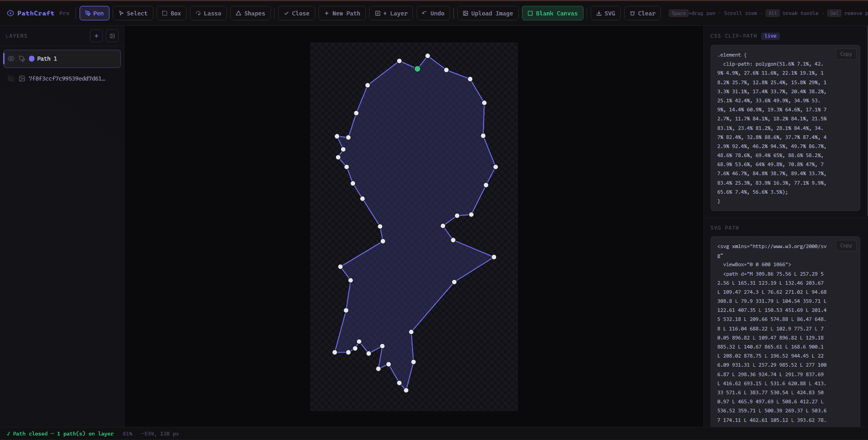
Task: Click the PathCraft logo icon
Action: click(x=10, y=13)
